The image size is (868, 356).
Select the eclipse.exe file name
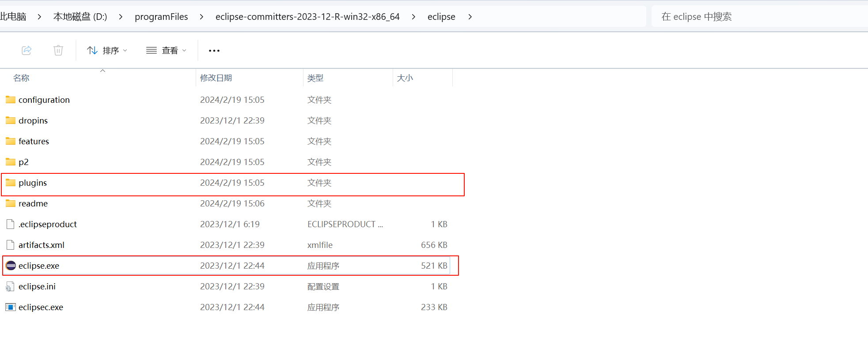[x=39, y=266]
